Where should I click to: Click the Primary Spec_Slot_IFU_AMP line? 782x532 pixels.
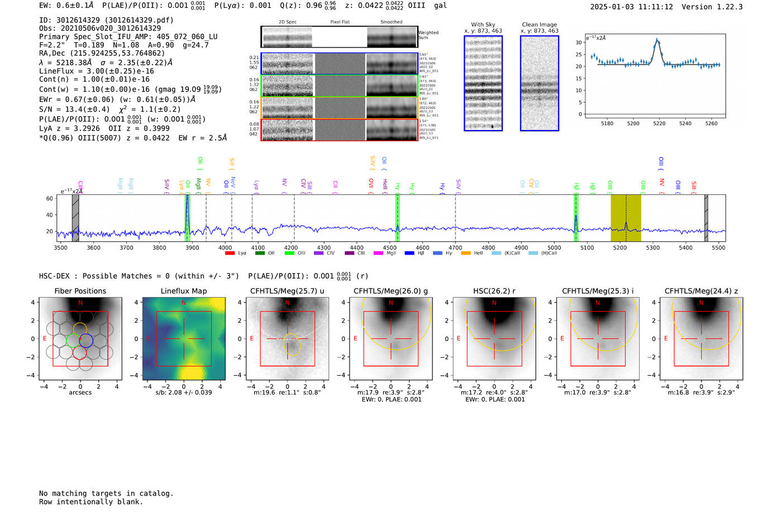coord(128,37)
